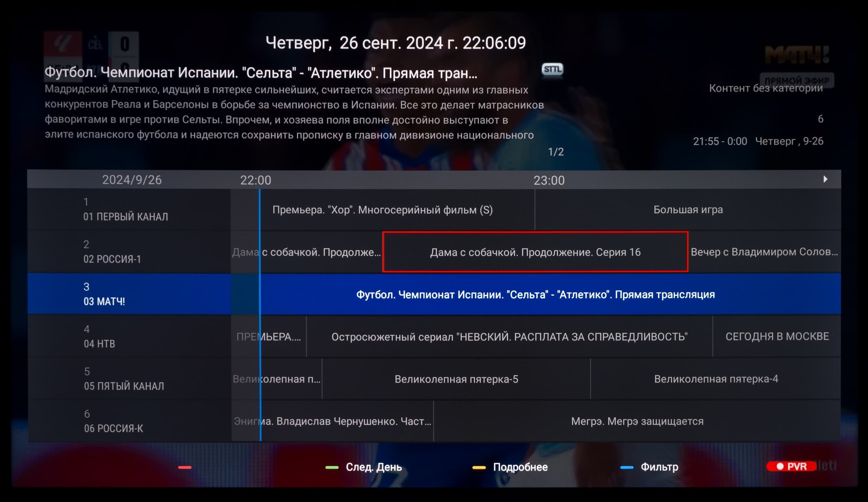Image resolution: width=868 pixels, height=502 pixels.
Task: Open blue key Фильтр option
Action: coord(659,467)
